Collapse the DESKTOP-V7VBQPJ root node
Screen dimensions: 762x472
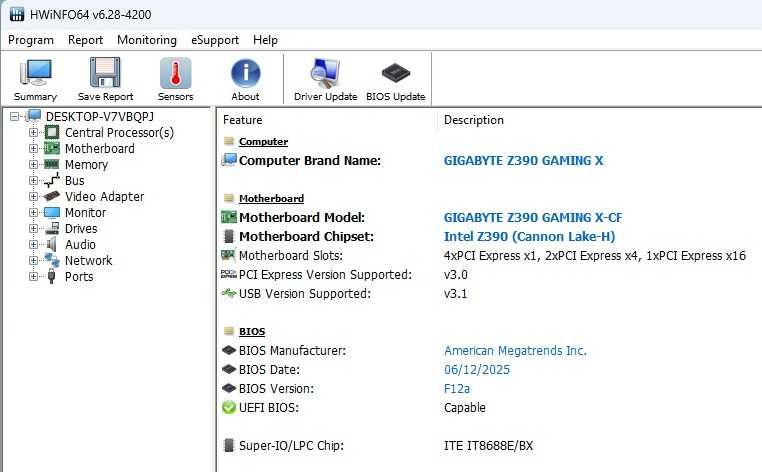tap(15, 117)
